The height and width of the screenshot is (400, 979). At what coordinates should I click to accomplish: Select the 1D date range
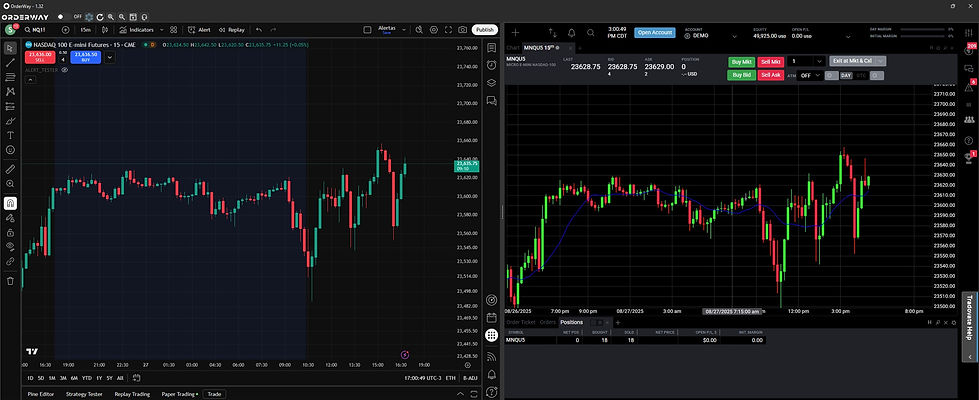pyautogui.click(x=31, y=378)
